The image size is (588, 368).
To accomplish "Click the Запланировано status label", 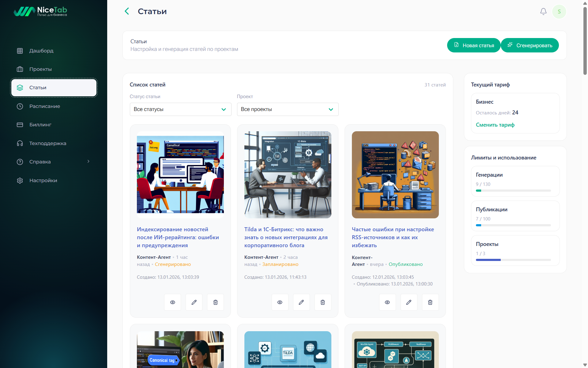I will (280, 264).
